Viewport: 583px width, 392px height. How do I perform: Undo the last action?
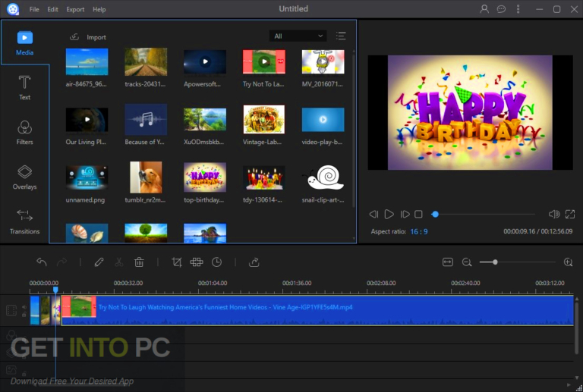tap(42, 262)
